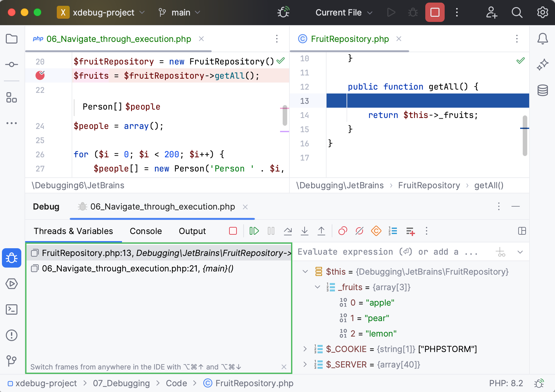This screenshot has height=392, width=555.
Task: Select the FruitRepository.php editor tab
Action: click(x=350, y=39)
